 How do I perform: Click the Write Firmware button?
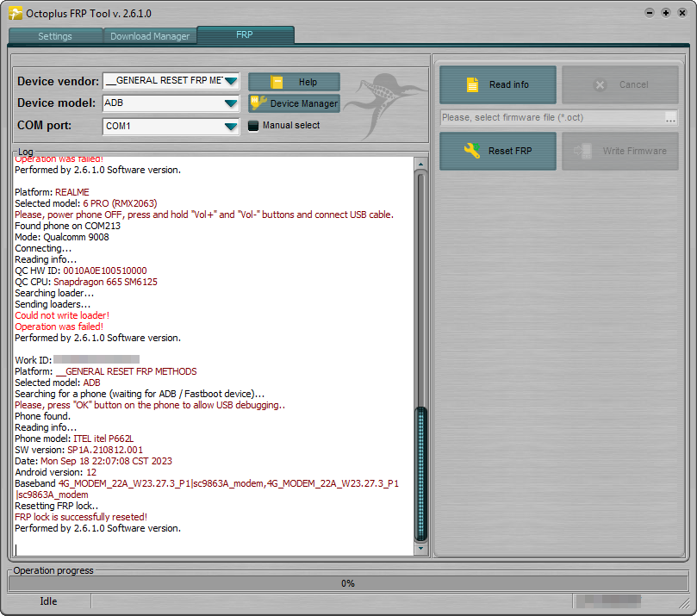pyautogui.click(x=620, y=151)
